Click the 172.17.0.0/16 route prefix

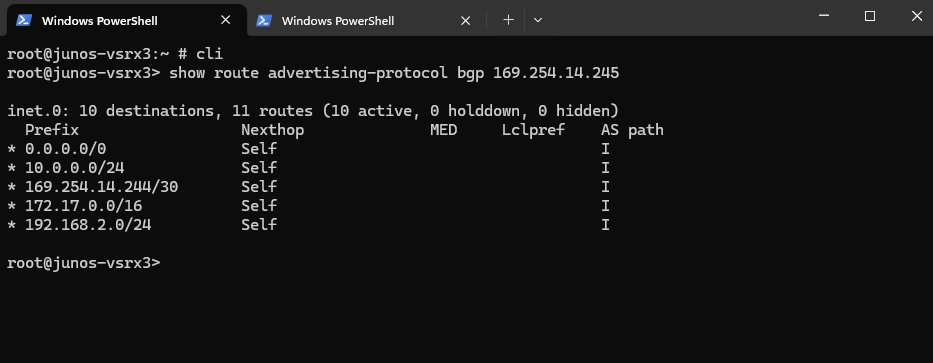[x=83, y=206]
